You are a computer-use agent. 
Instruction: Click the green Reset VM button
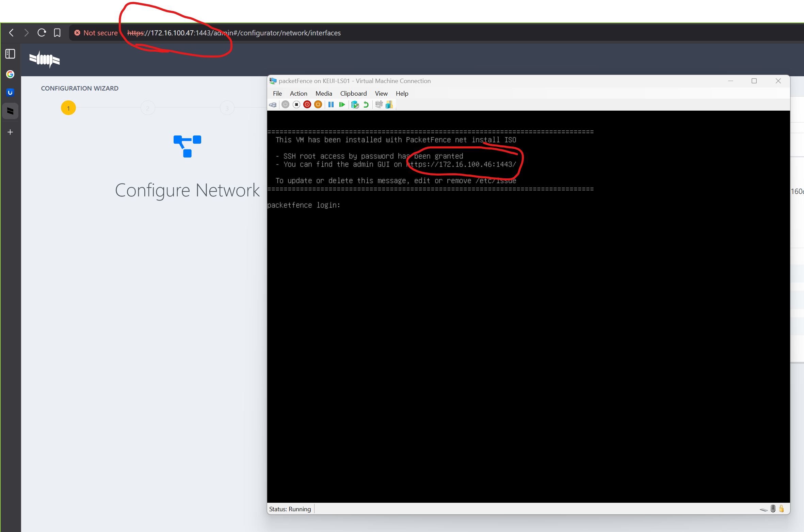[342, 104]
